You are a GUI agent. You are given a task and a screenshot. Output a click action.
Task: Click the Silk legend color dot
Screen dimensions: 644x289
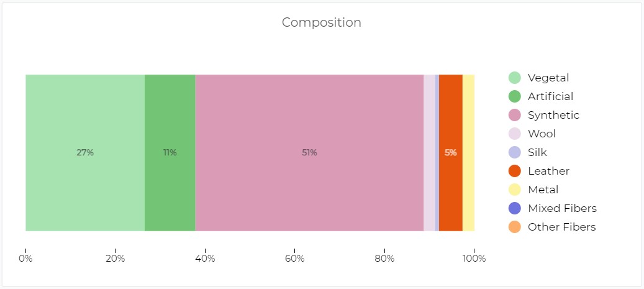(515, 152)
